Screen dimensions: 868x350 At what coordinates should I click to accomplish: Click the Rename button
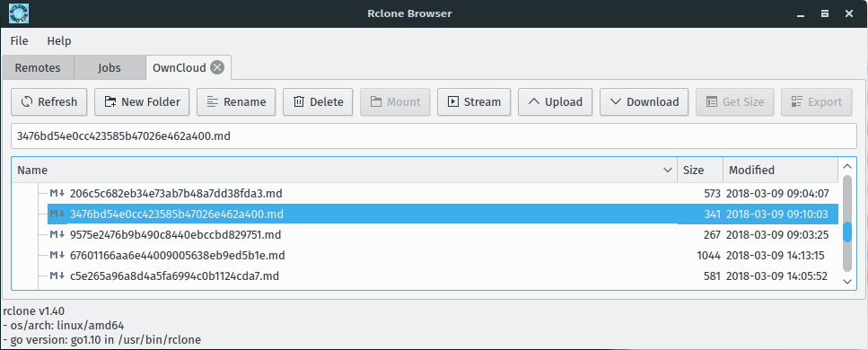pyautogui.click(x=236, y=102)
